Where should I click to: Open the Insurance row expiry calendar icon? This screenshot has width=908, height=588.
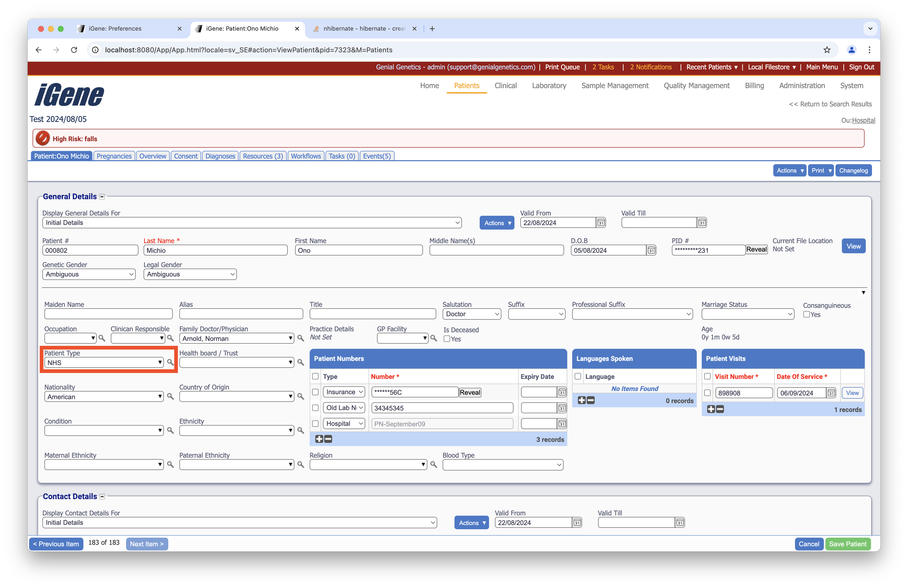point(562,392)
